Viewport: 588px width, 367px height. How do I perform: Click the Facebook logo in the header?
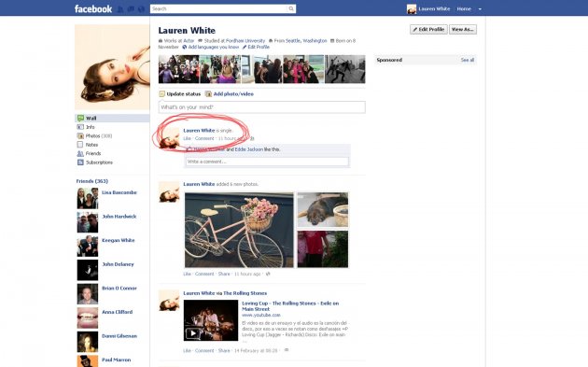[93, 8]
